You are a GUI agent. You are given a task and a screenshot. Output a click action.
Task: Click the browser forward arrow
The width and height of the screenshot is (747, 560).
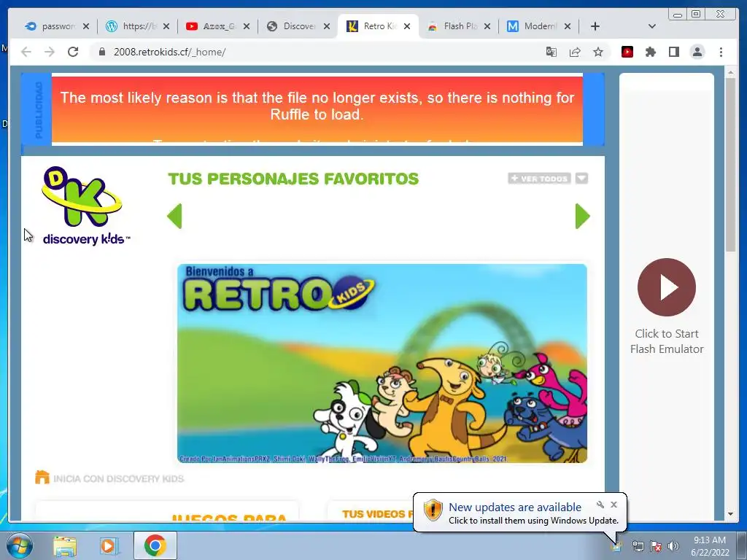(x=50, y=52)
